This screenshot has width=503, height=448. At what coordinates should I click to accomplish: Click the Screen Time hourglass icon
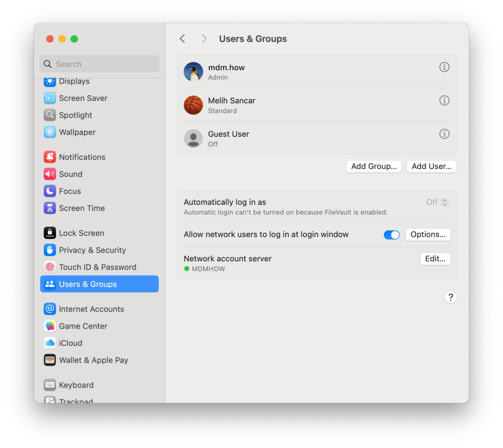(50, 208)
